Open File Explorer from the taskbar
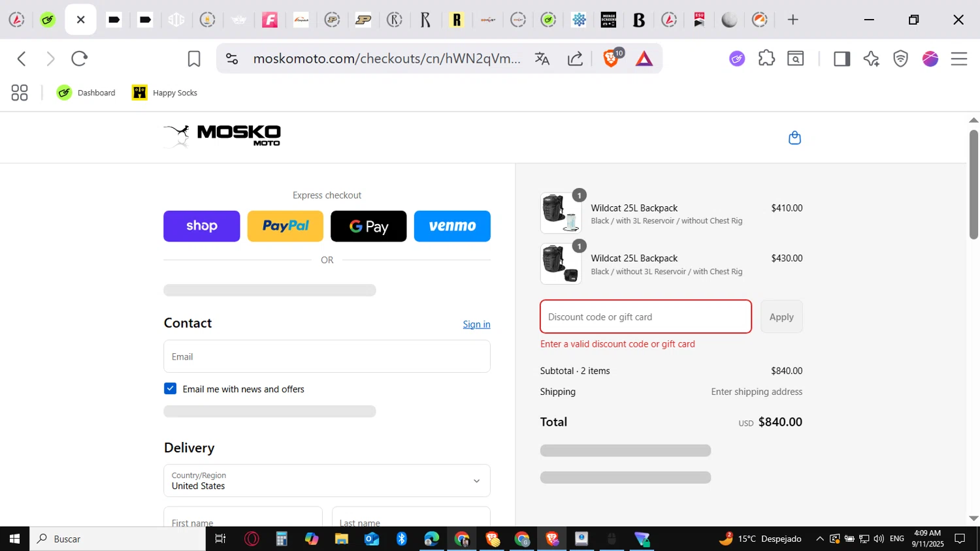980x551 pixels. tap(342, 539)
